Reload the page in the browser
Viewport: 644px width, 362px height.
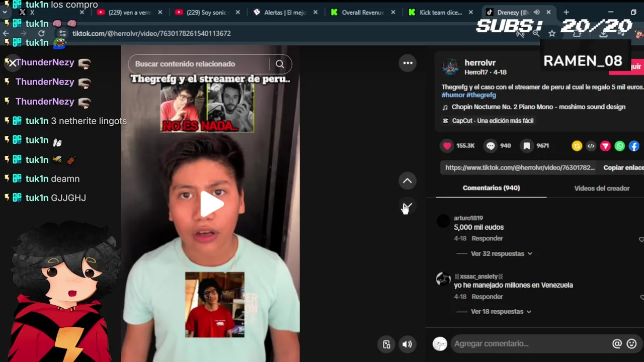[x=41, y=33]
